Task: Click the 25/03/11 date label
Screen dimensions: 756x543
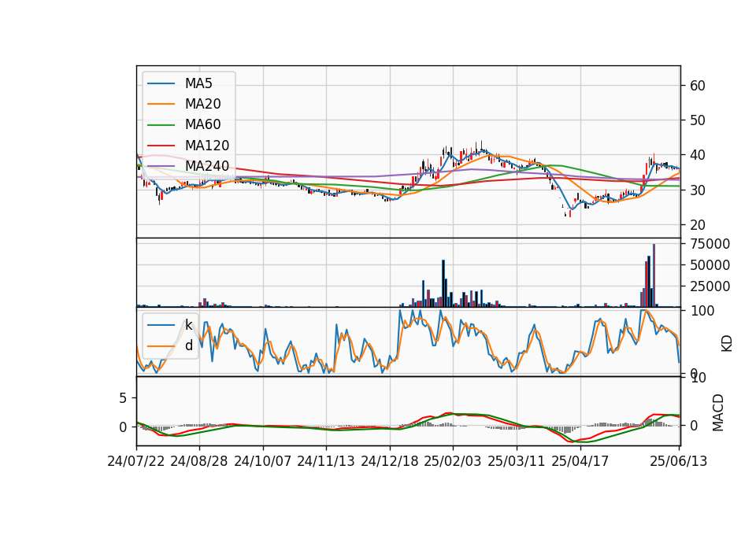Action: [x=517, y=461]
